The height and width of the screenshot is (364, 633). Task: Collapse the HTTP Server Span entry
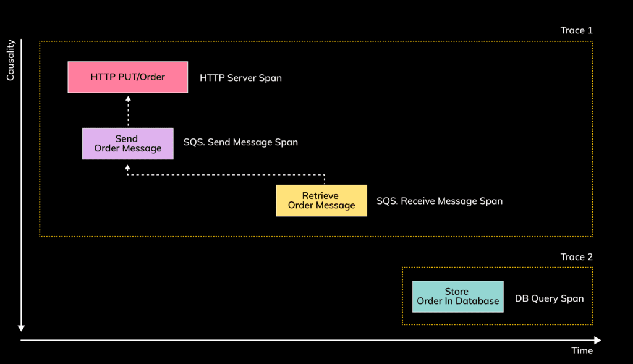pos(240,78)
